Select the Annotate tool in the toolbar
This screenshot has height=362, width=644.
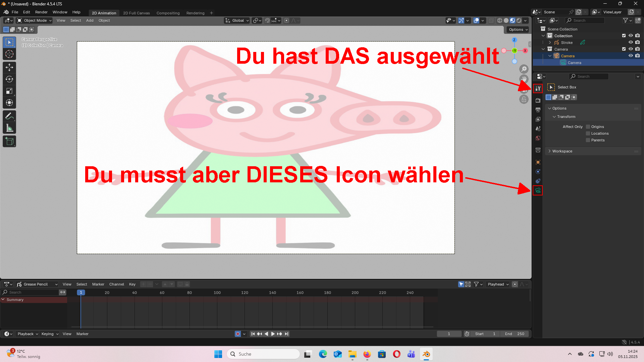tap(9, 116)
